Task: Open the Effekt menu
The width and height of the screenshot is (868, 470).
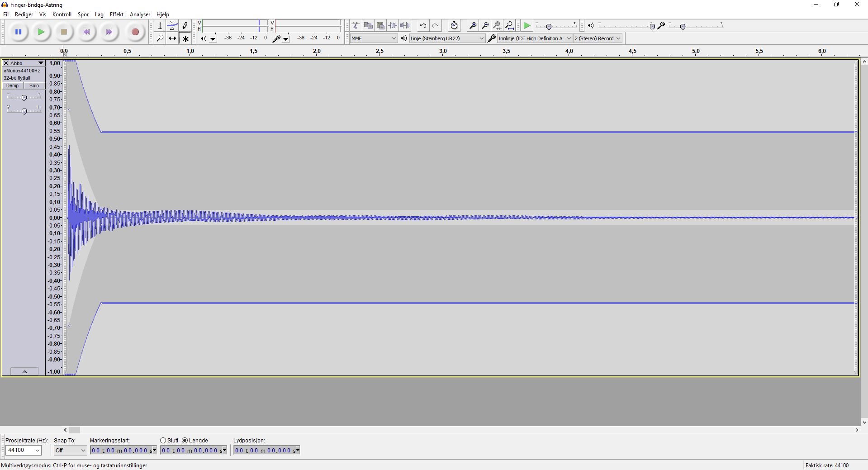Action: (x=117, y=14)
